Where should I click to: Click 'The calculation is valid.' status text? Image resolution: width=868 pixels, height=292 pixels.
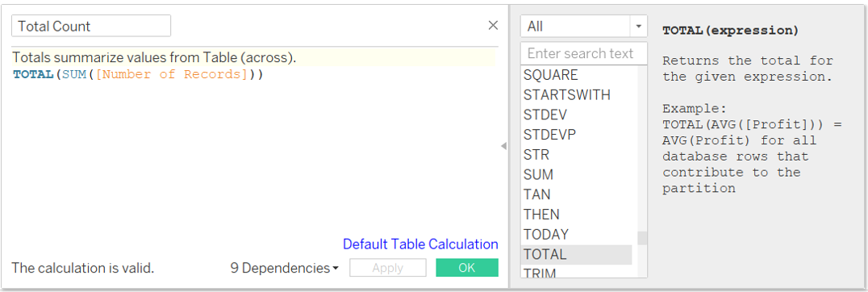tap(83, 269)
